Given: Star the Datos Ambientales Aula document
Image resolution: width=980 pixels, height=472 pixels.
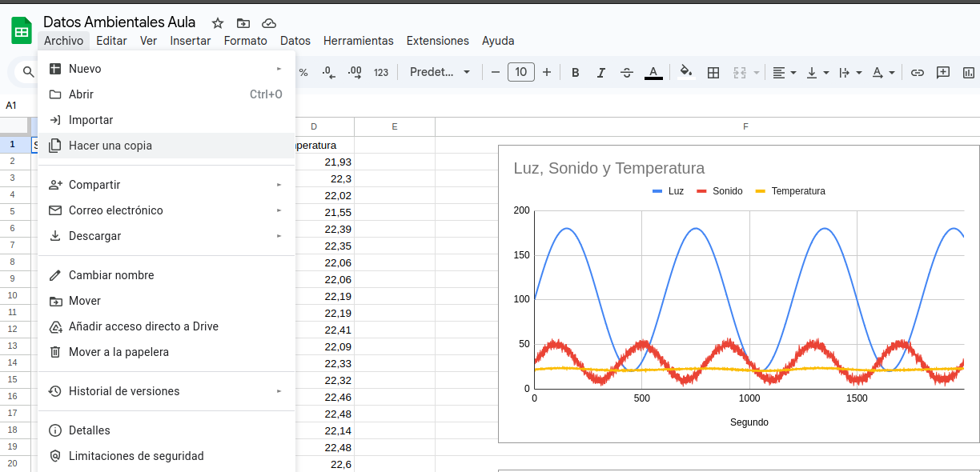Looking at the screenshot, I should [218, 23].
